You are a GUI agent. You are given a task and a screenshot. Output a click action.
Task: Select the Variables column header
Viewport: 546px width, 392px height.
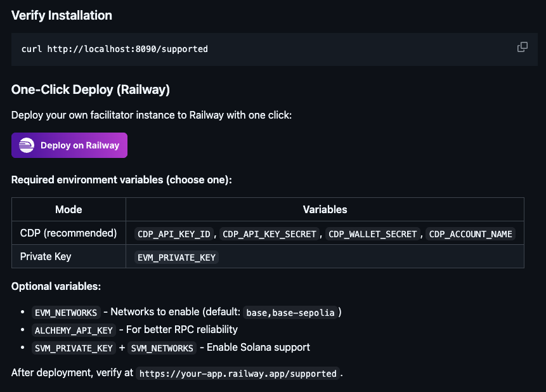(x=324, y=209)
